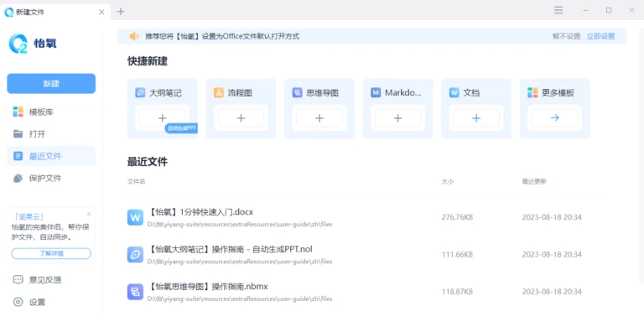Screen dimensions: 644x322
Task: Click the 思维导图 操作指南.nbmx file icon
Action: (x=135, y=292)
